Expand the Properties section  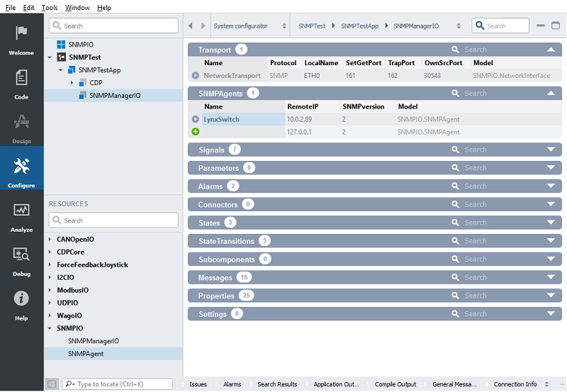(551, 296)
